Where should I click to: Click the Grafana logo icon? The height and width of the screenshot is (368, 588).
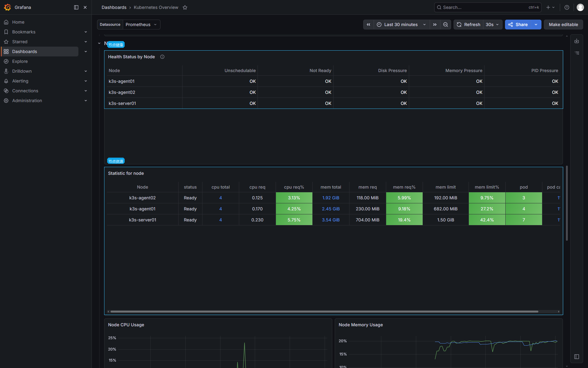point(8,7)
